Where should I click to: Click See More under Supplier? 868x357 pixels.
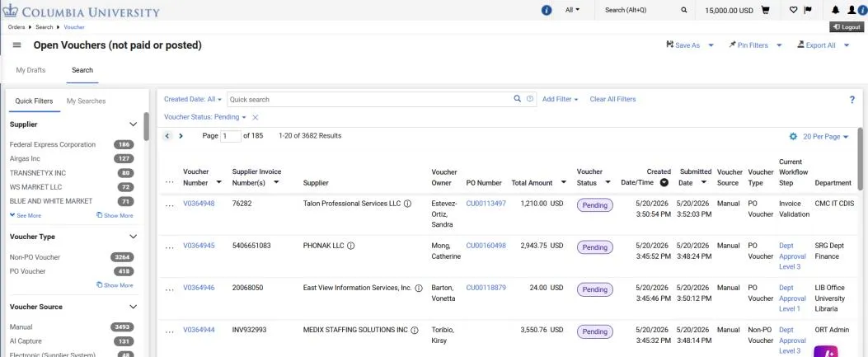(26, 215)
